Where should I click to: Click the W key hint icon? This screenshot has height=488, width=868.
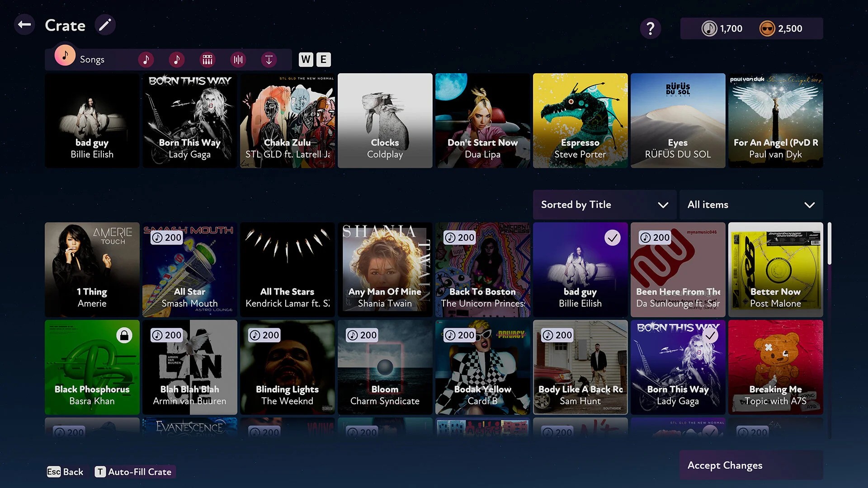(306, 59)
